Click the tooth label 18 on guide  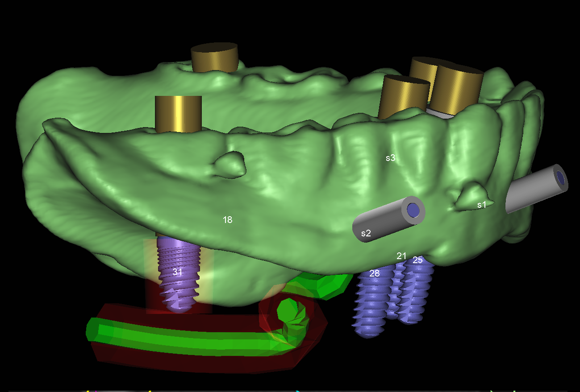tap(227, 219)
